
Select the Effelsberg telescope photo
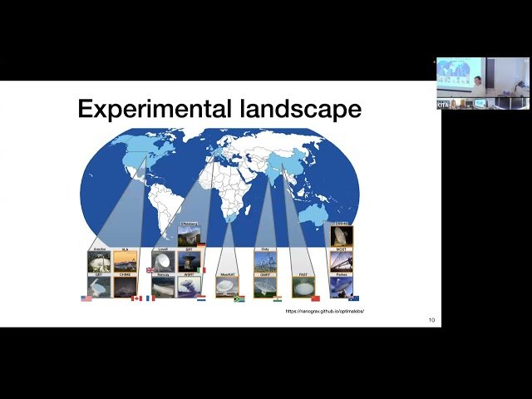tap(189, 237)
